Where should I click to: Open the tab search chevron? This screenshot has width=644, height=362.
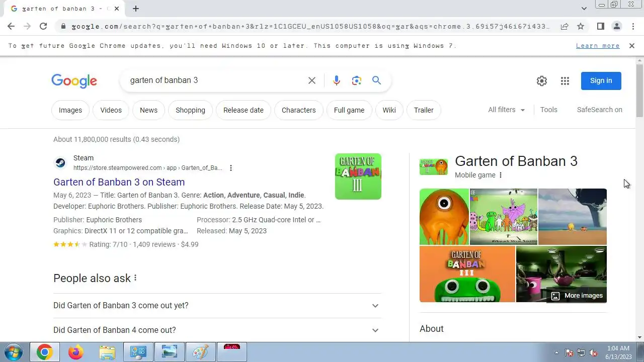[584, 9]
